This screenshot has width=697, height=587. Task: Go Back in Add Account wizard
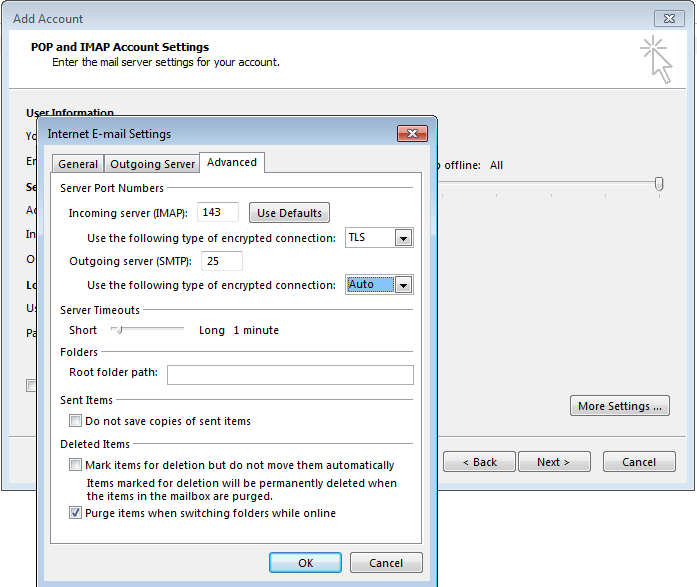(x=480, y=462)
